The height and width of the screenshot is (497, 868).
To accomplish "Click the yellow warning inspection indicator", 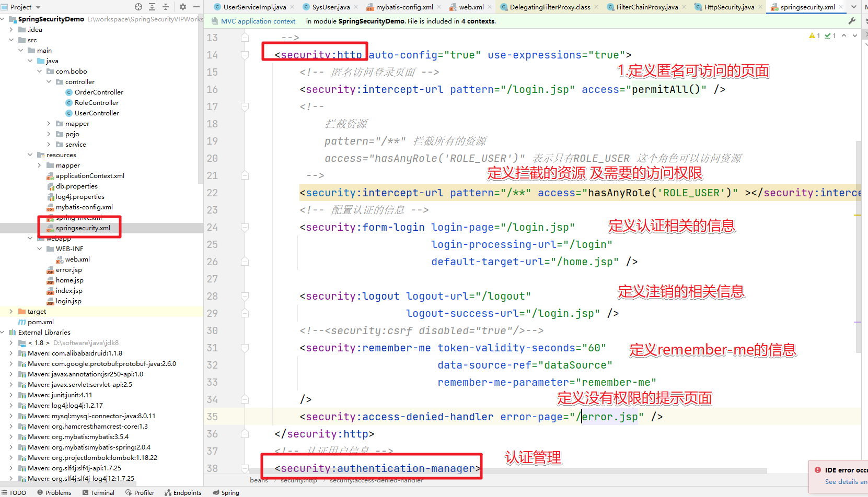I will pos(813,35).
